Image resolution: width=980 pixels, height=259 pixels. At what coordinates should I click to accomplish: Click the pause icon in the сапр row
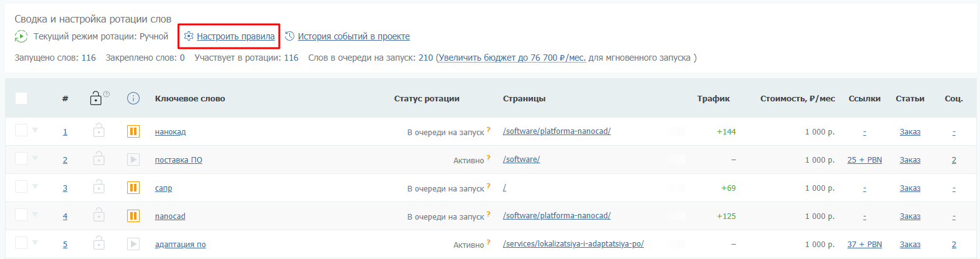(133, 188)
